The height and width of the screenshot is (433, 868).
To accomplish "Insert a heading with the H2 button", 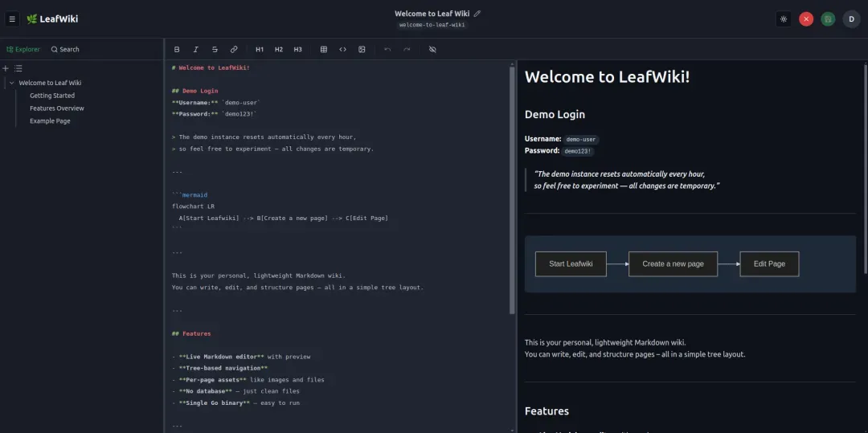I will [278, 49].
